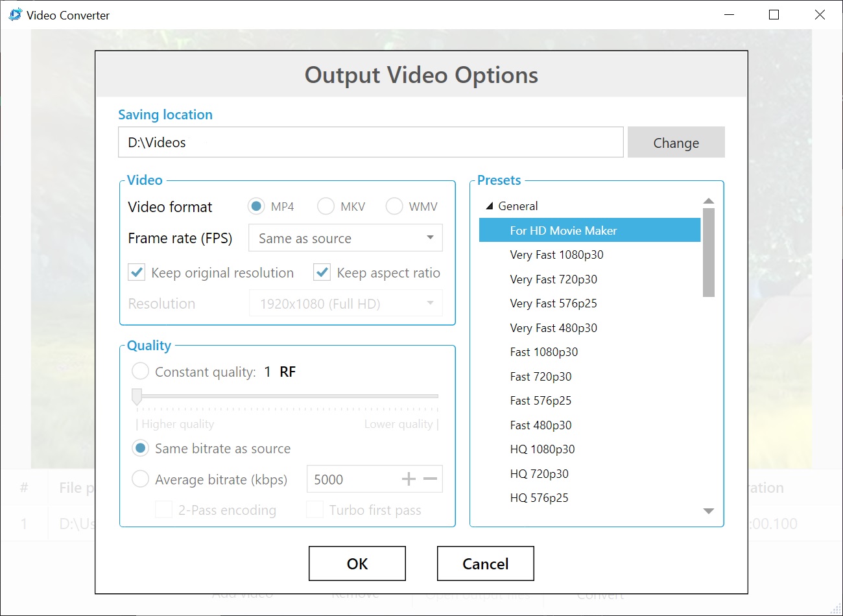Click the presets scroll down arrow
The height and width of the screenshot is (616, 843).
pos(708,511)
